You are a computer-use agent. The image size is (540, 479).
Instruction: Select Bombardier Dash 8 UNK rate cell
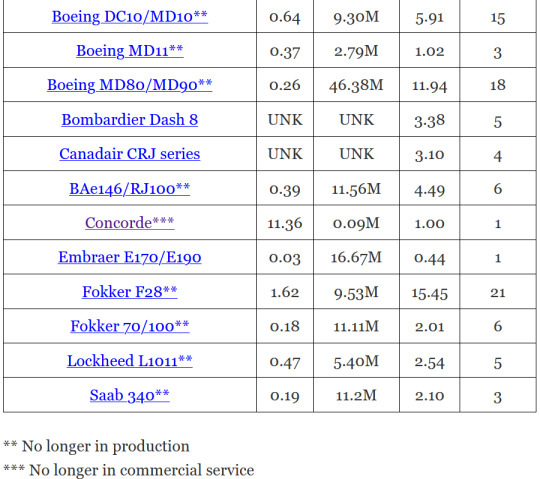[285, 120]
